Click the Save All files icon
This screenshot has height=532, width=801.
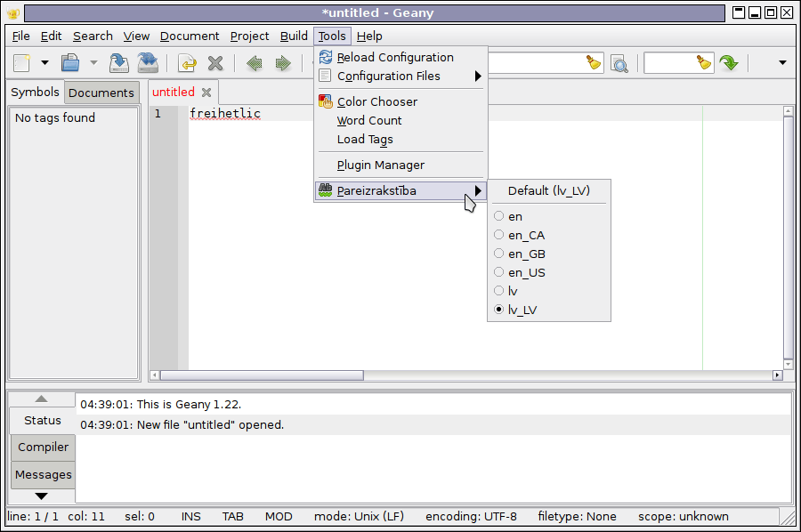[x=148, y=63]
